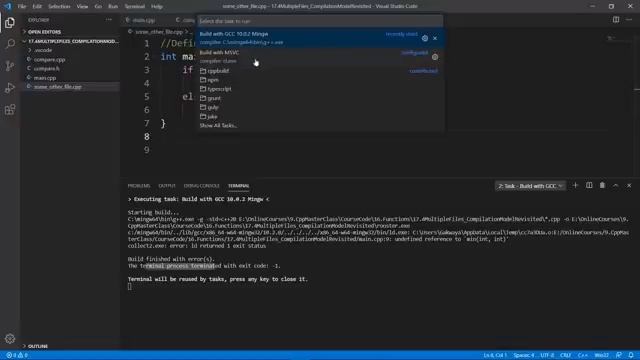Open the Search view in activity bar
Viewport: 640px width, 360px height.
point(10,44)
